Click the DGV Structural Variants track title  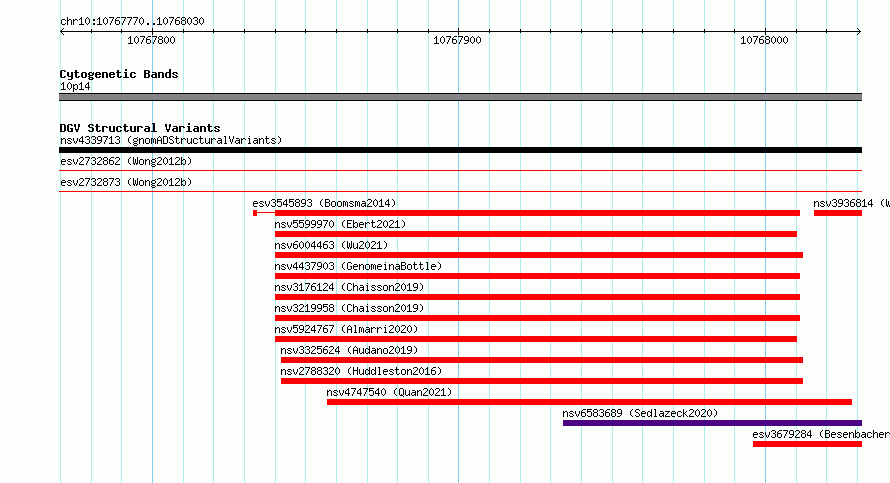(x=140, y=128)
